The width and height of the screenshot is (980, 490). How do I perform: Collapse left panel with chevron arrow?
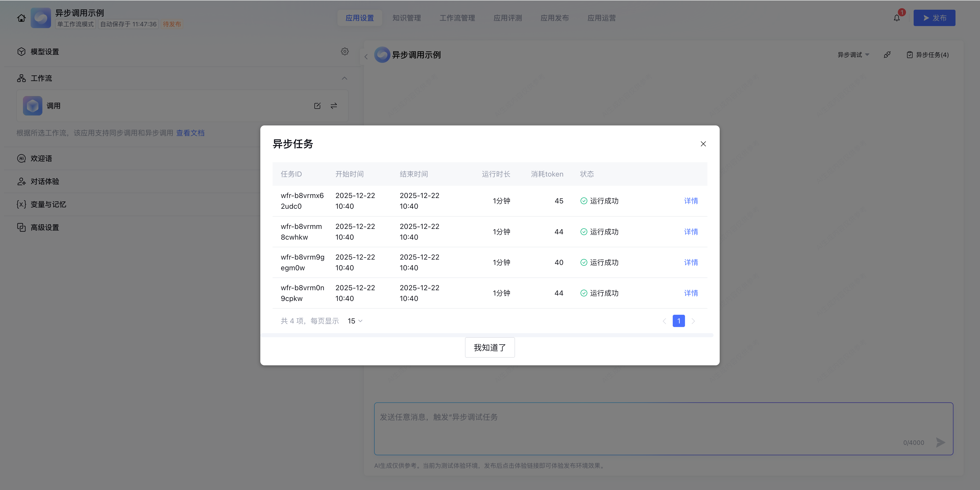coord(366,57)
